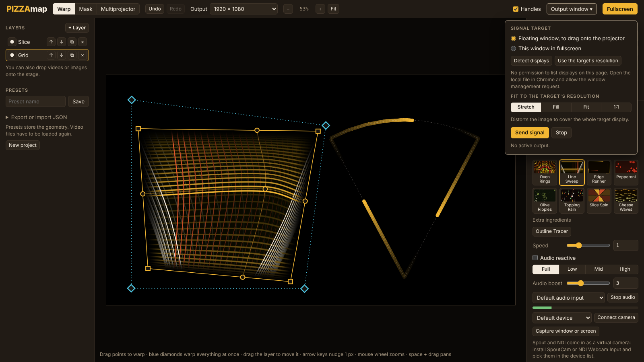Screen dimensions: 644x362
Task: Move the Slice layer down
Action: tap(62, 42)
